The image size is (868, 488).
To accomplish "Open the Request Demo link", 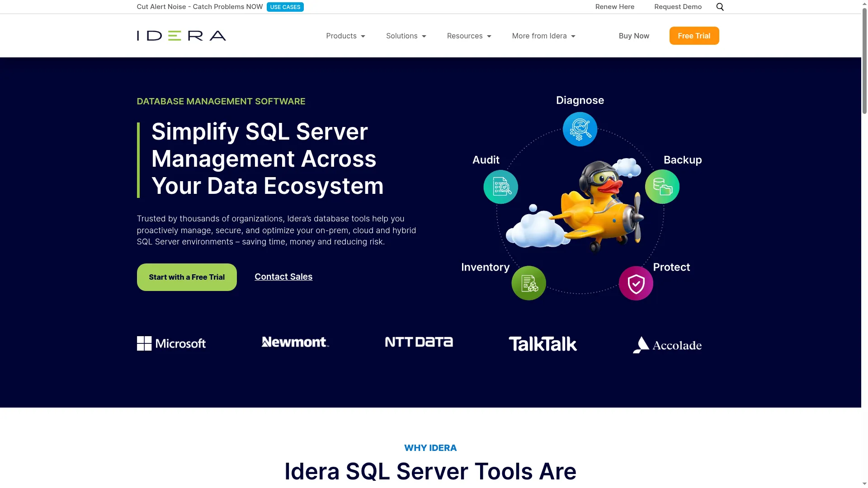I will (x=678, y=7).
